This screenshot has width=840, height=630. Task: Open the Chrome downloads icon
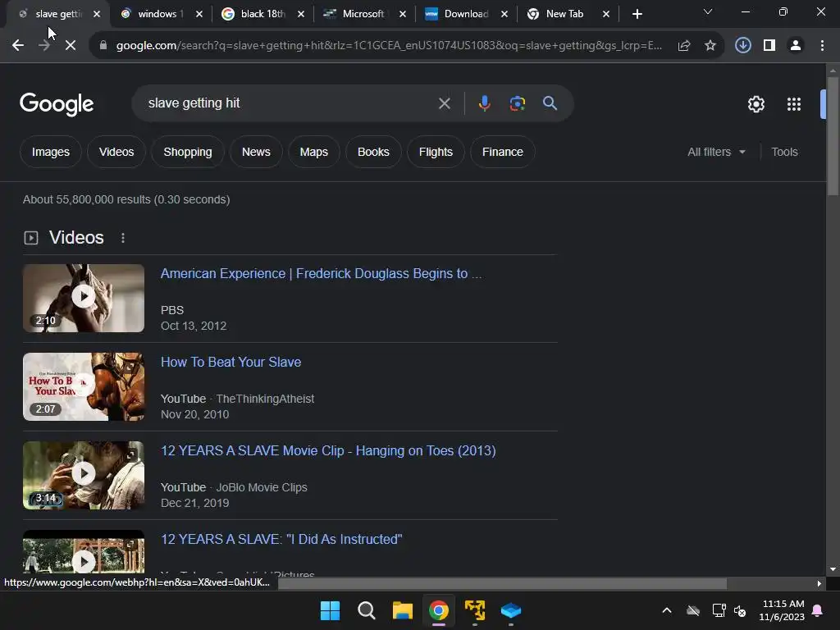[743, 46]
